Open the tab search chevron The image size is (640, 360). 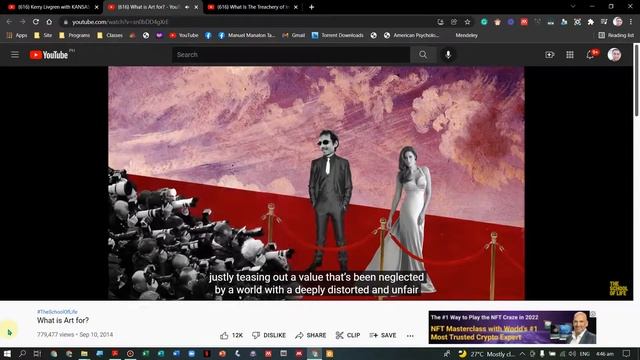pyautogui.click(x=573, y=7)
